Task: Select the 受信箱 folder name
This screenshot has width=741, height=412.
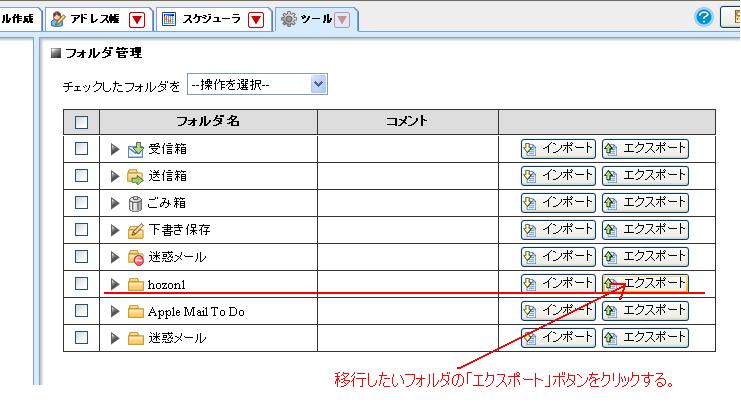Action: 167,149
